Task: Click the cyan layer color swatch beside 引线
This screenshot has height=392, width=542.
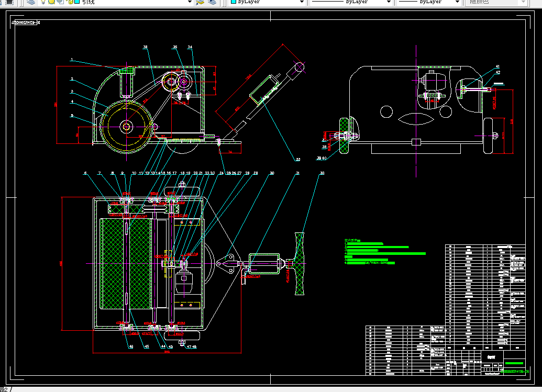Action: tap(77, 2)
